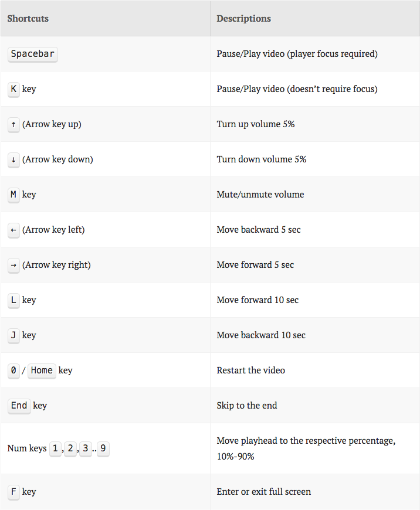Viewport: 420px width, 510px height.
Task: Select the J key badge
Action: pos(13,335)
